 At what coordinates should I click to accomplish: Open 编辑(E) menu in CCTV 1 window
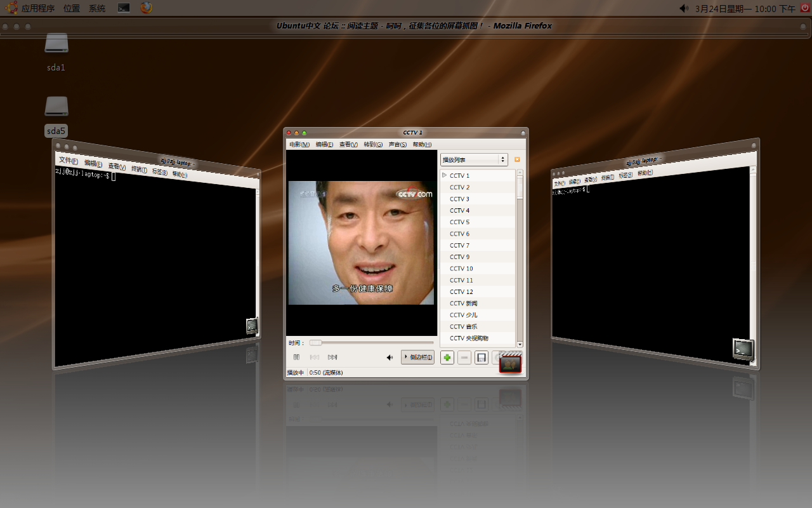click(x=324, y=145)
